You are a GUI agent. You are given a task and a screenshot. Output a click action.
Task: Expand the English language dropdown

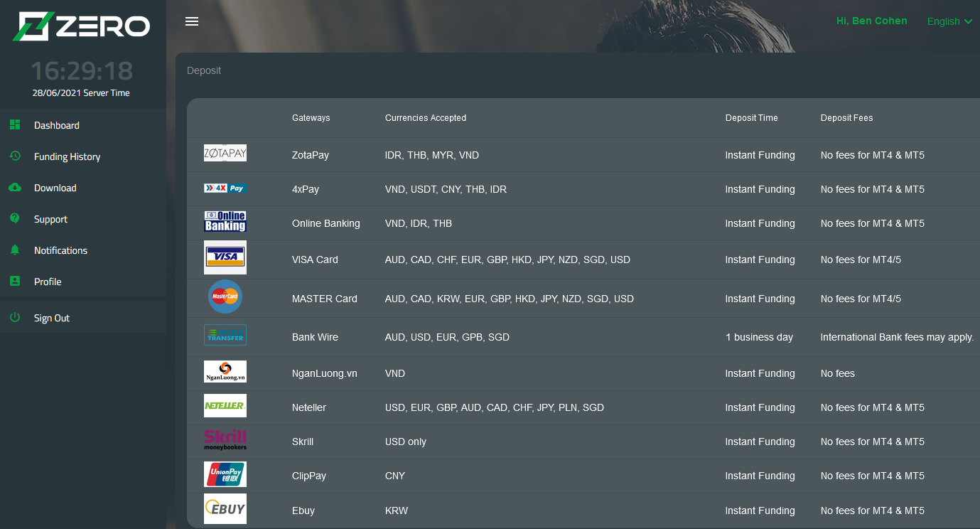pos(949,21)
